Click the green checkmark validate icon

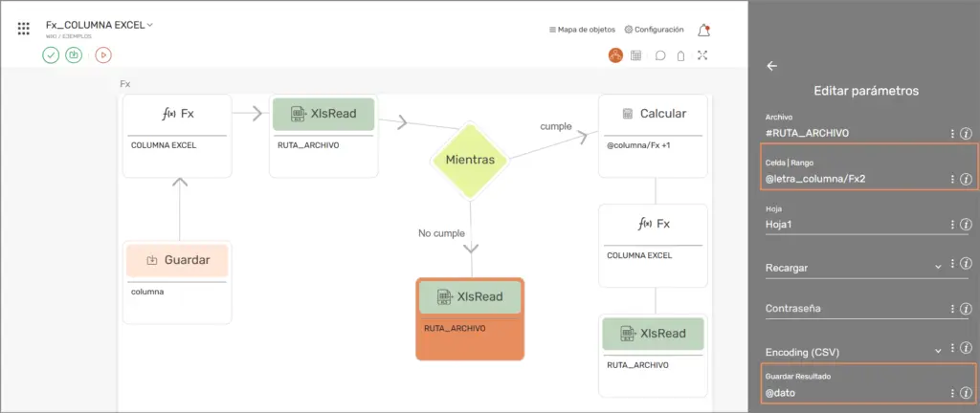coord(51,55)
